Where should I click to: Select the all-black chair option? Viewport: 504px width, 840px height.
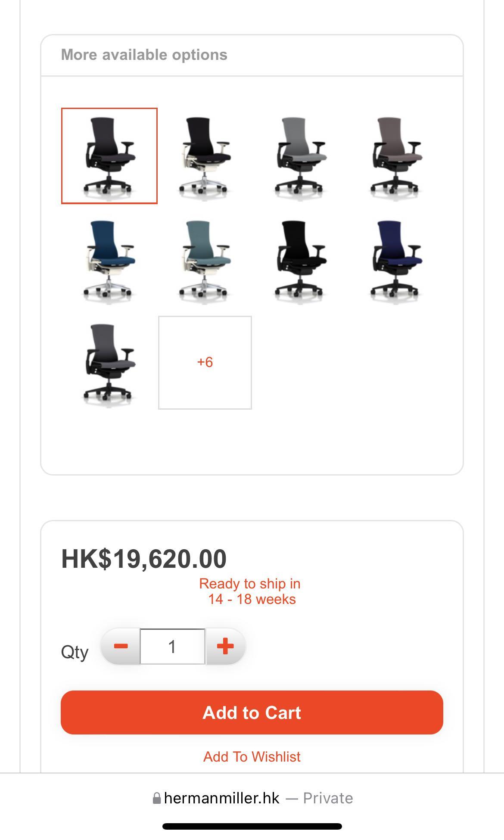point(301,259)
